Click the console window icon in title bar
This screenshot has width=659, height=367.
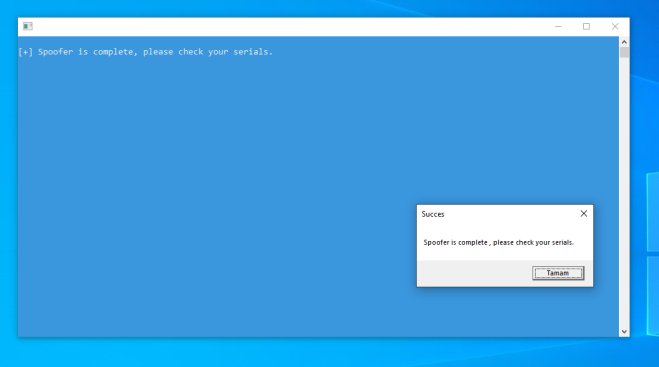coord(28,26)
